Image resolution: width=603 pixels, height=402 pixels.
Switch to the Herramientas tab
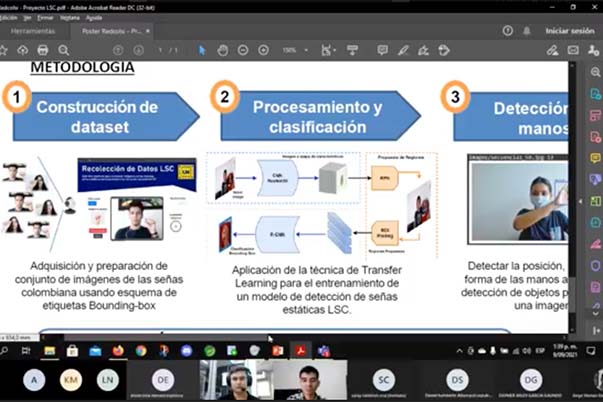(x=38, y=31)
